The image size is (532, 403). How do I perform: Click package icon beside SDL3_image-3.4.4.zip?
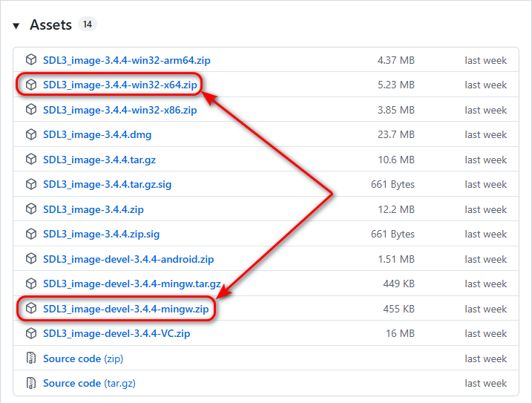(31, 209)
